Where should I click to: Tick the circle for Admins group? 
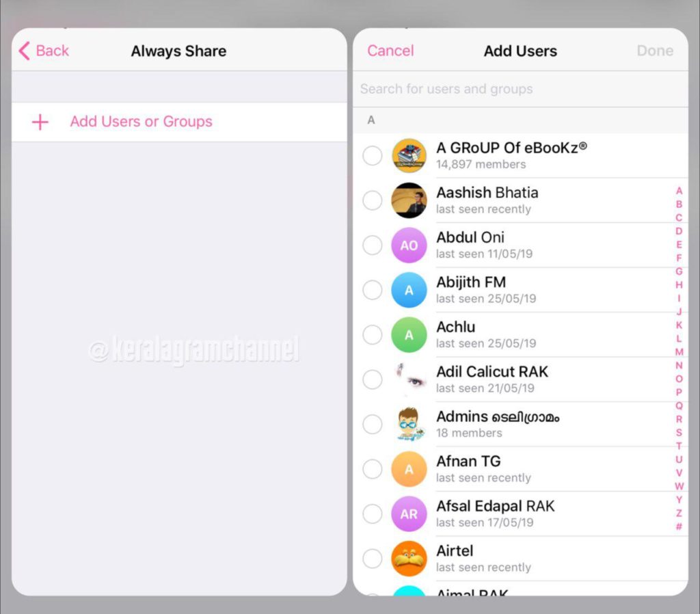point(373,424)
